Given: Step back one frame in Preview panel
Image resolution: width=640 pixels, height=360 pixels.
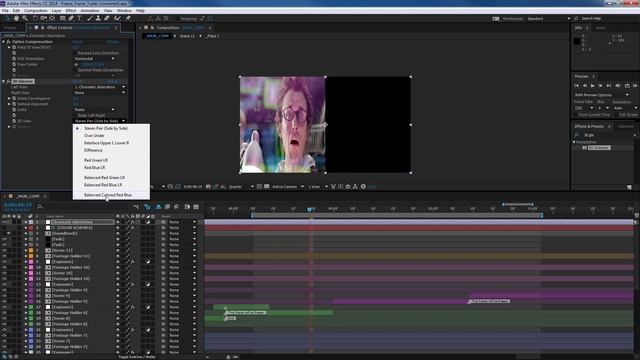Looking at the screenshot, I should point(584,86).
